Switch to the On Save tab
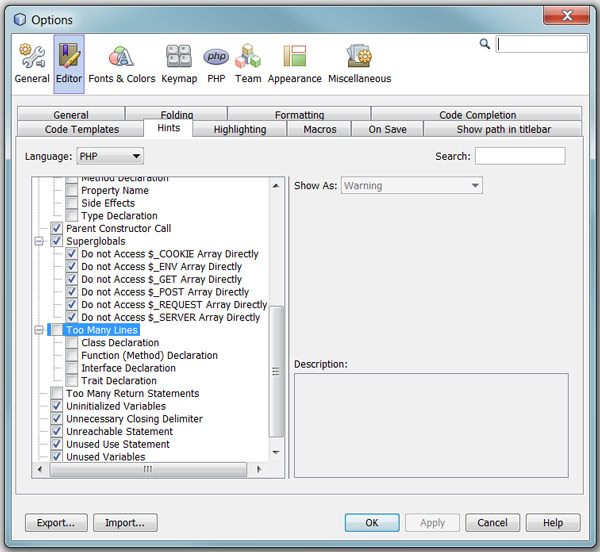The image size is (600, 552). [x=387, y=129]
